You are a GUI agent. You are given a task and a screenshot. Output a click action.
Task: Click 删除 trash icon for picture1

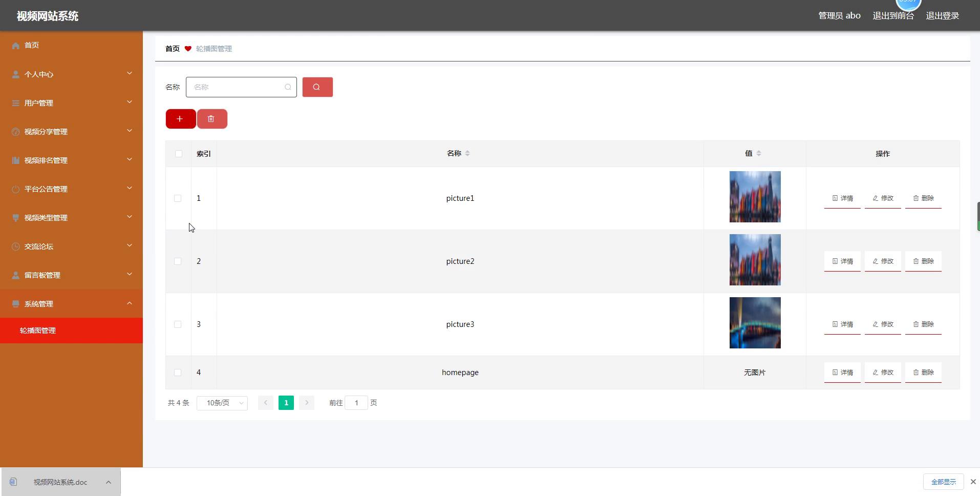click(916, 198)
